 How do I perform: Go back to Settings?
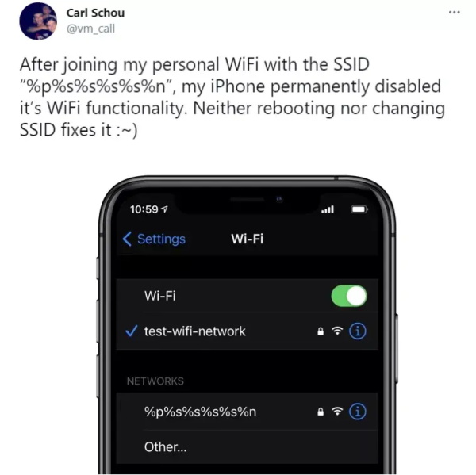(x=154, y=239)
